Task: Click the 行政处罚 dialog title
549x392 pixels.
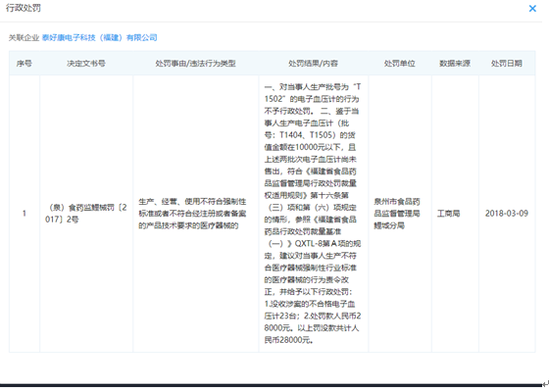Action: (x=24, y=8)
